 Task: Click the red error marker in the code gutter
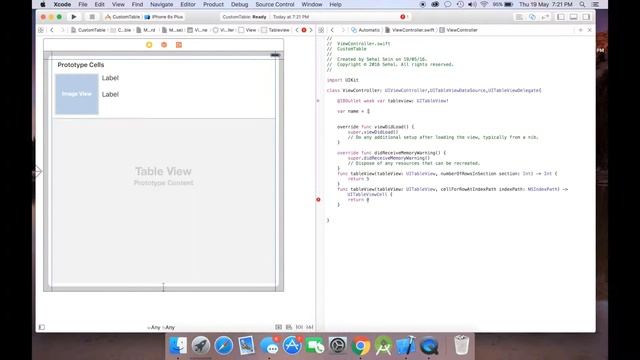pyautogui.click(x=318, y=200)
